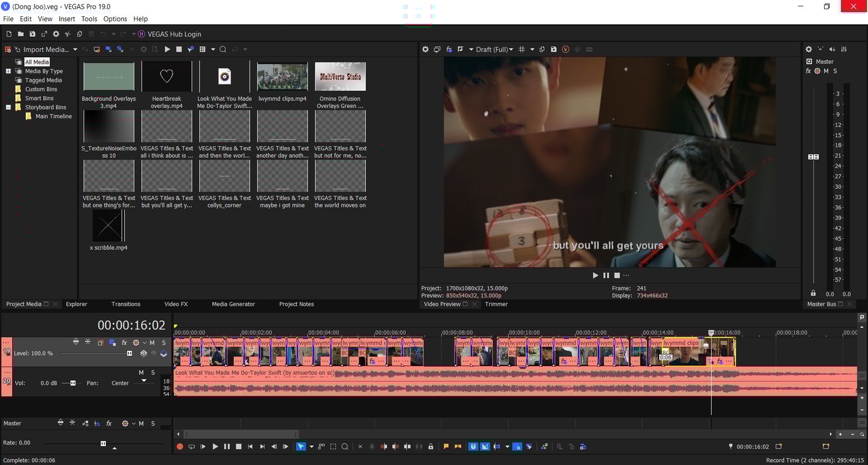Click the Record button in timeline transport
This screenshot has width=868, height=465.
pyautogui.click(x=179, y=446)
